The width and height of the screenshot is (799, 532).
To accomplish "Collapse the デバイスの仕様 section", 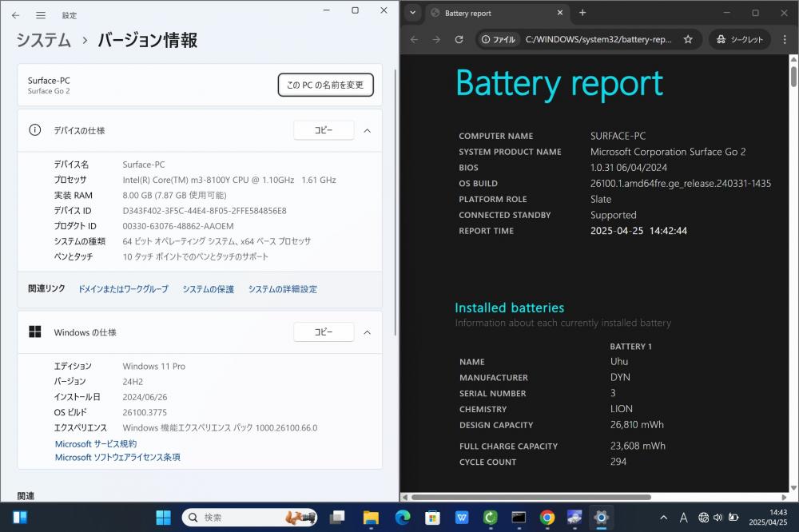I will 367,130.
